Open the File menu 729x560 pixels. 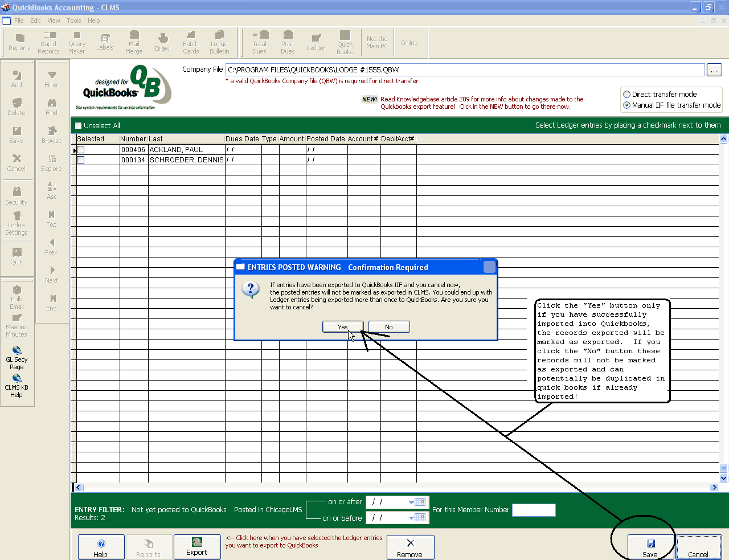tap(19, 21)
